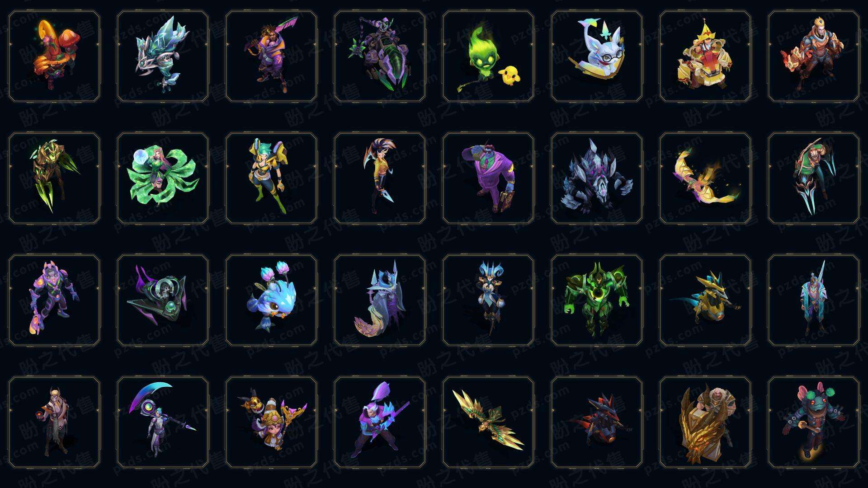Select the green glowing armored golem

coord(597,300)
